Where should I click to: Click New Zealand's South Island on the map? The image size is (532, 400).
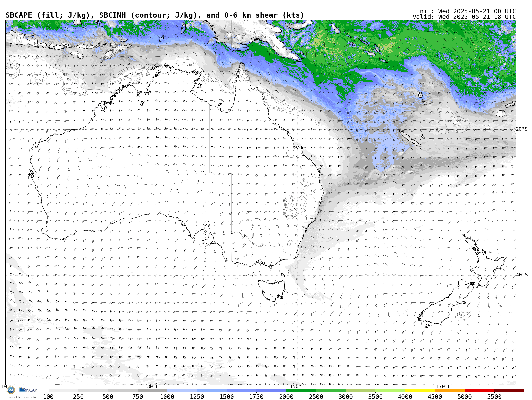pos(446,304)
